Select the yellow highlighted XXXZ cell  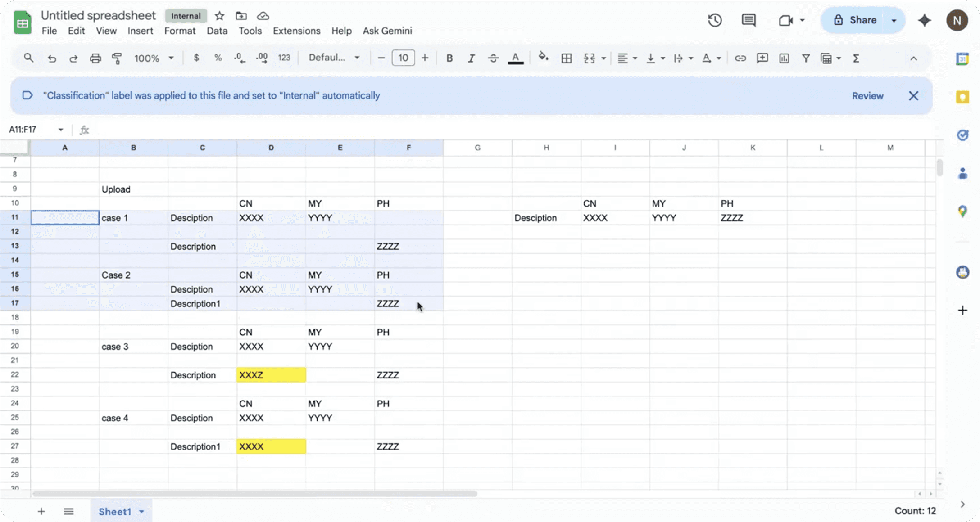(271, 375)
